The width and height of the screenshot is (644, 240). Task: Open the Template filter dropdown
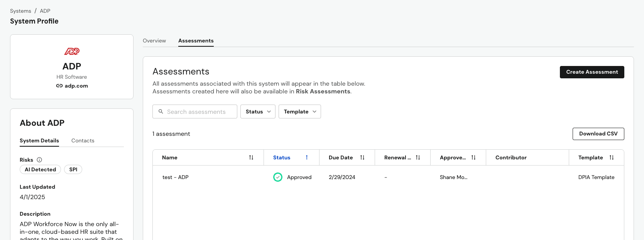300,112
